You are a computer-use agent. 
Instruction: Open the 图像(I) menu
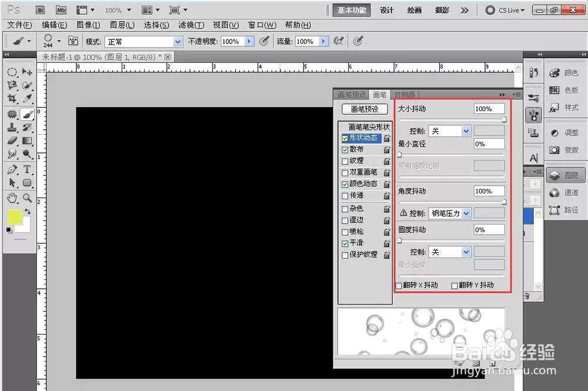click(x=88, y=25)
